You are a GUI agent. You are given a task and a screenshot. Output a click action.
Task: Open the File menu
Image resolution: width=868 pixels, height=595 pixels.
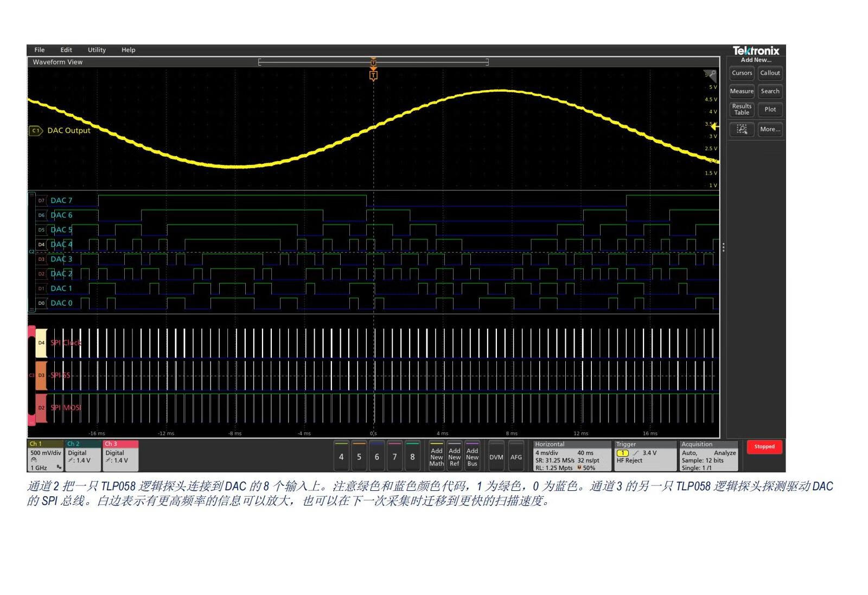click(x=40, y=50)
